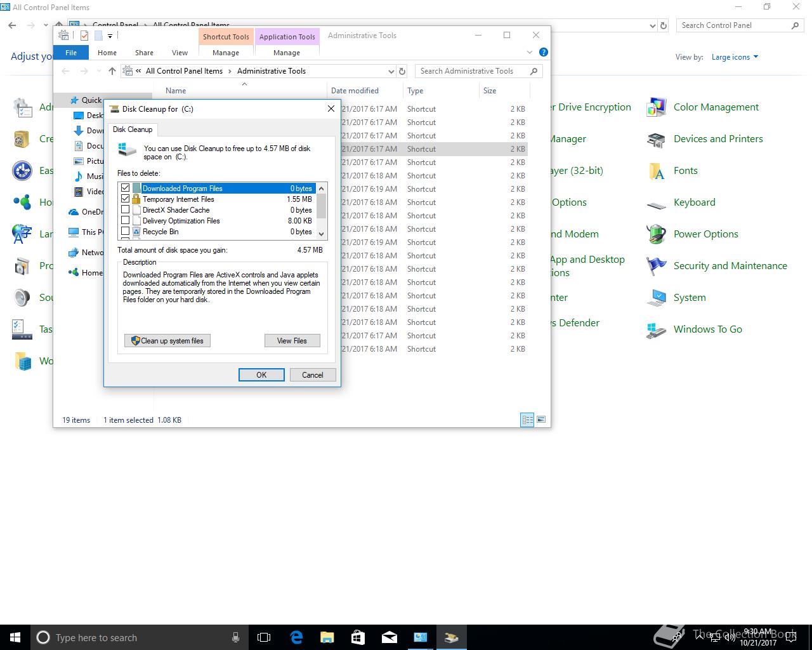Open Control Panel address history dropdown

click(653, 26)
